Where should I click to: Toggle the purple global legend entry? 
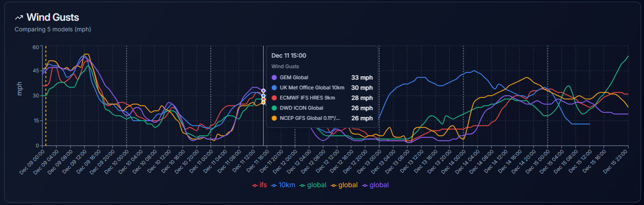click(375, 185)
